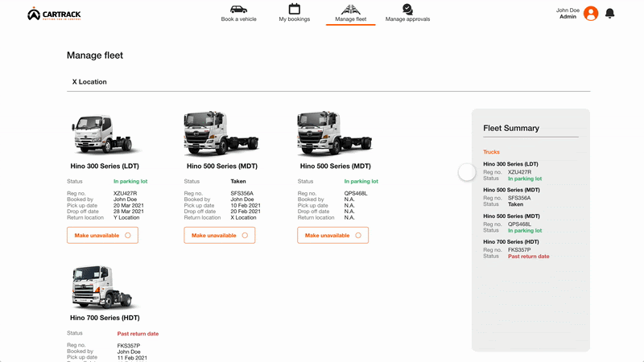Image resolution: width=644 pixels, height=362 pixels.
Task: Select the X Location heading
Action: [89, 82]
